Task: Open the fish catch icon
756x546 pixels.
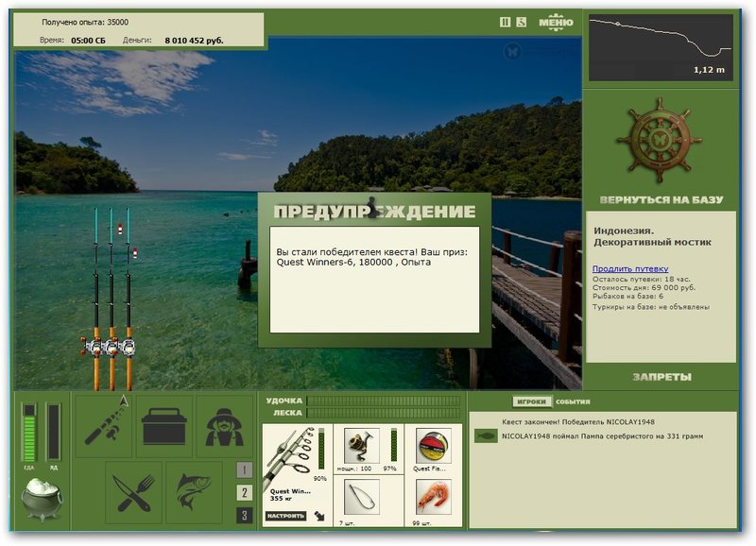Action: click(194, 492)
